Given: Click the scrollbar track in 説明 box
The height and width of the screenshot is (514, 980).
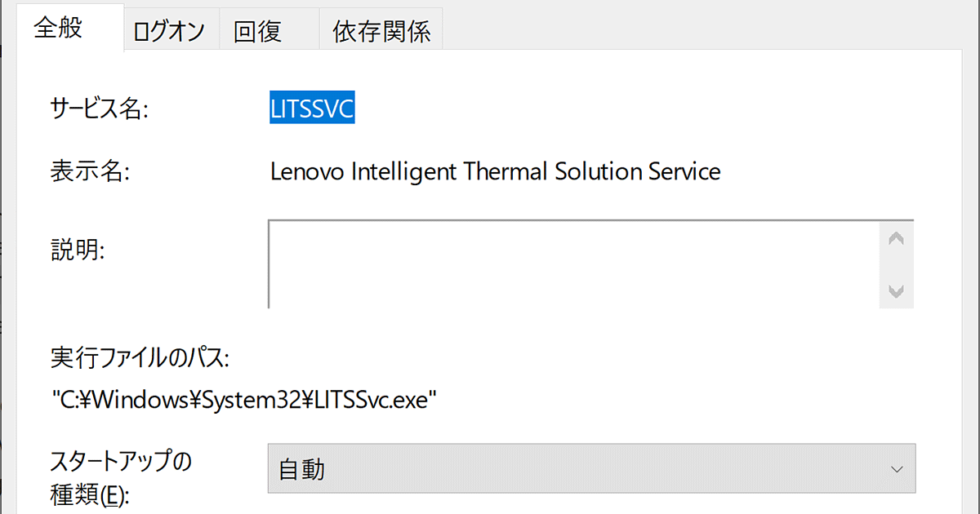Looking at the screenshot, I should pyautogui.click(x=896, y=264).
